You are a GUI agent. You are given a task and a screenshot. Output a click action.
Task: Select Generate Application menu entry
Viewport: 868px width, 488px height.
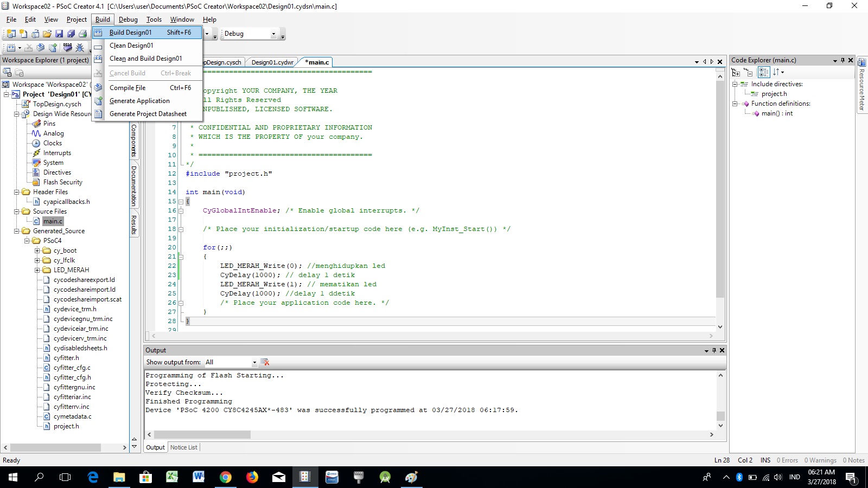click(147, 101)
